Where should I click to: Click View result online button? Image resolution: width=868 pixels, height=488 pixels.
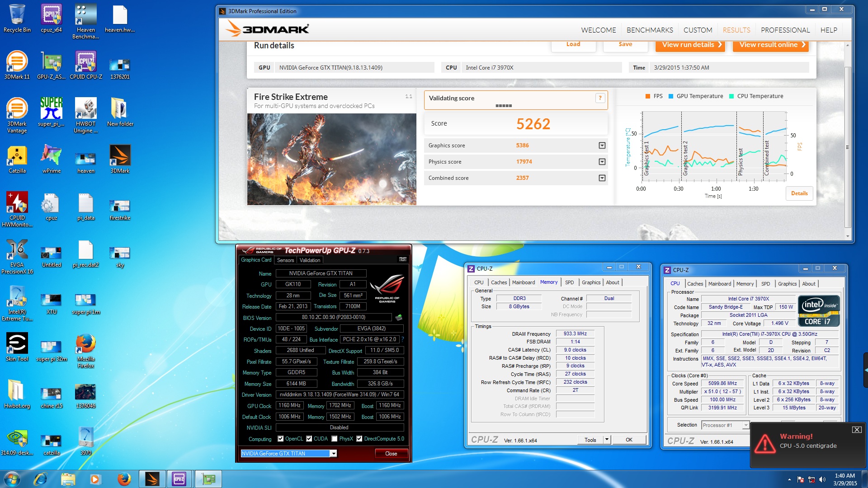(771, 45)
